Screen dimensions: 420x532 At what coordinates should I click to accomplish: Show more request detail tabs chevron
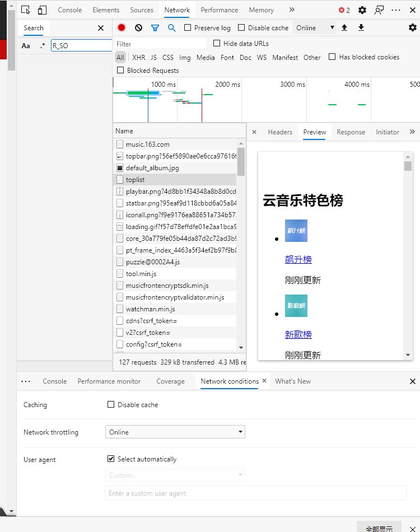click(x=412, y=132)
